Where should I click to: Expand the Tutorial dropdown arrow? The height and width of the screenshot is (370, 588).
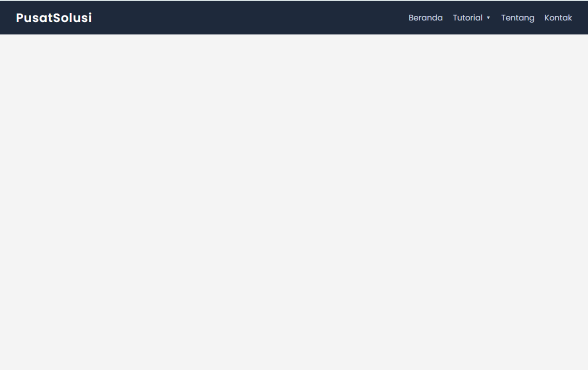click(x=488, y=18)
